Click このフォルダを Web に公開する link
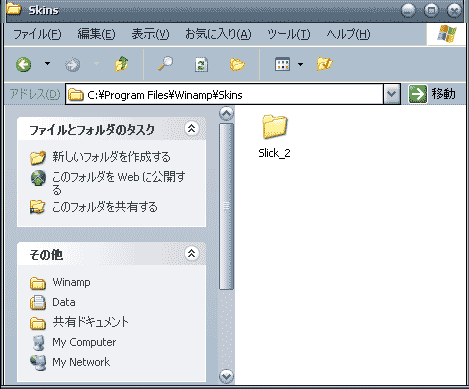Viewport: 469px width, 389px height. 119,183
